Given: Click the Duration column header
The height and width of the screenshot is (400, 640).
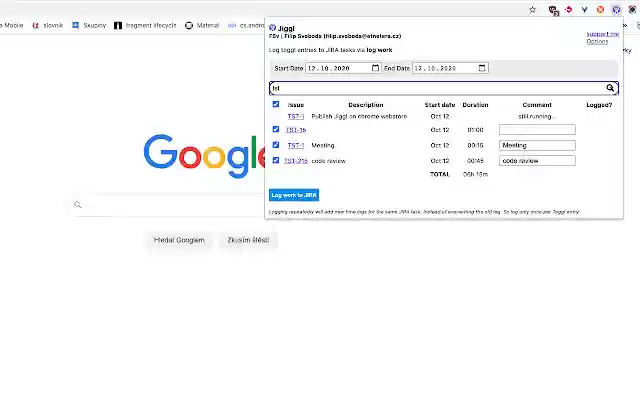Looking at the screenshot, I should (475, 105).
